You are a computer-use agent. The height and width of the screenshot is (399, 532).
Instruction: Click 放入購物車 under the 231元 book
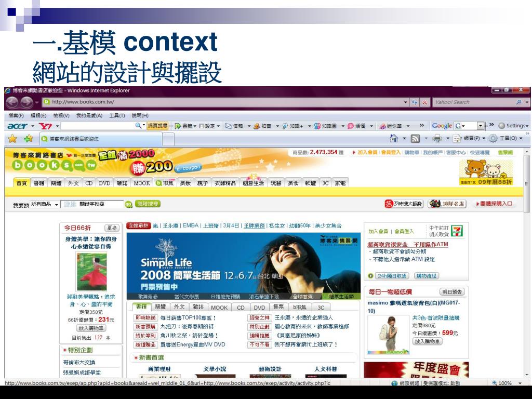click(x=91, y=328)
